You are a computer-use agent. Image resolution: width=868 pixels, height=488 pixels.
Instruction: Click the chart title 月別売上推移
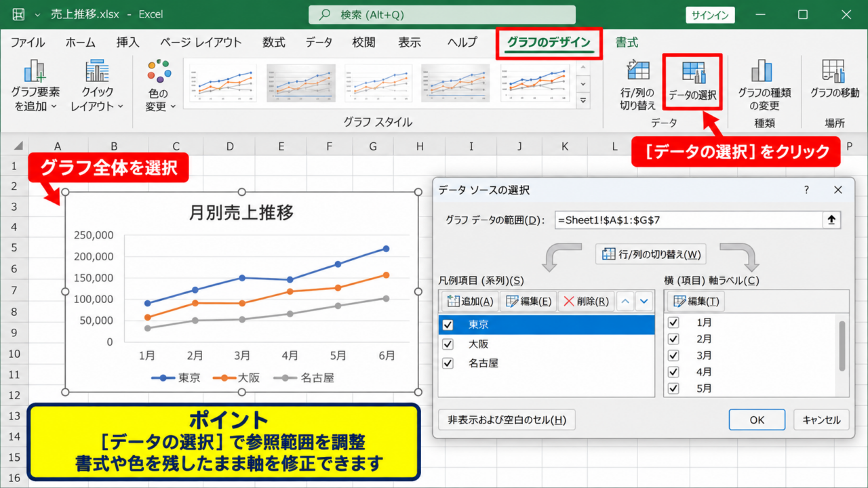point(241,213)
